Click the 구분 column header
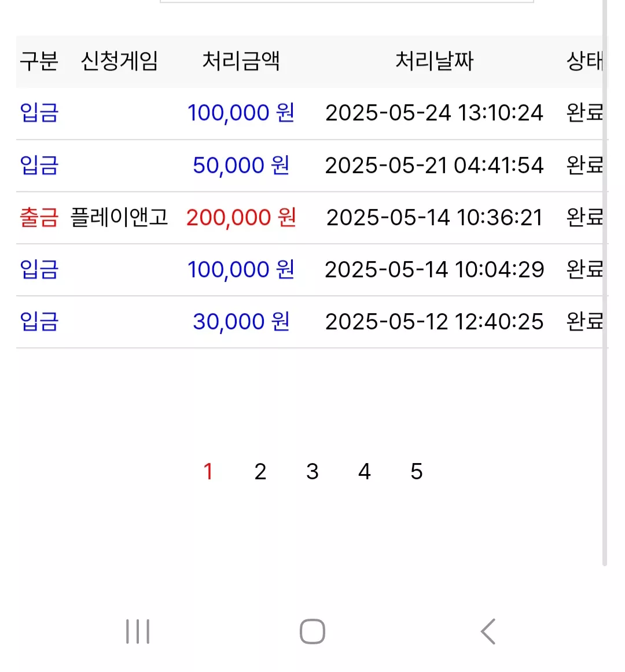The height and width of the screenshot is (672, 625). (39, 61)
